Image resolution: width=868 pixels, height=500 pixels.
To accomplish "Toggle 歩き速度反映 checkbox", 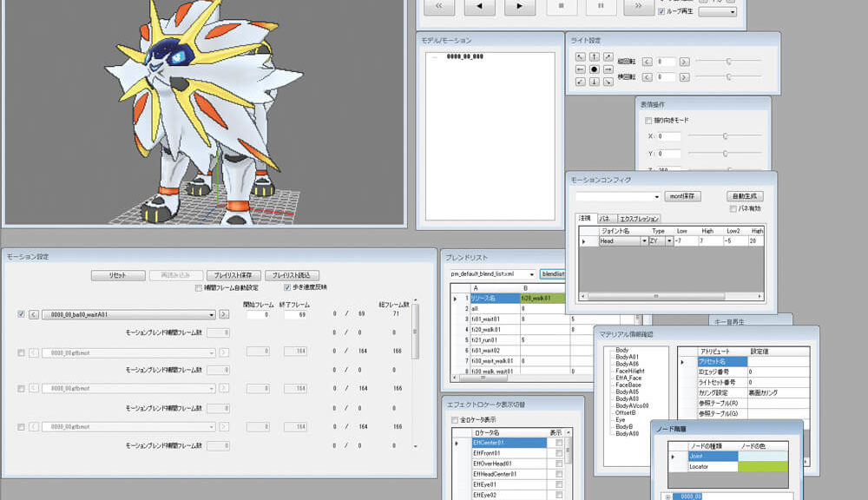I will click(x=286, y=287).
